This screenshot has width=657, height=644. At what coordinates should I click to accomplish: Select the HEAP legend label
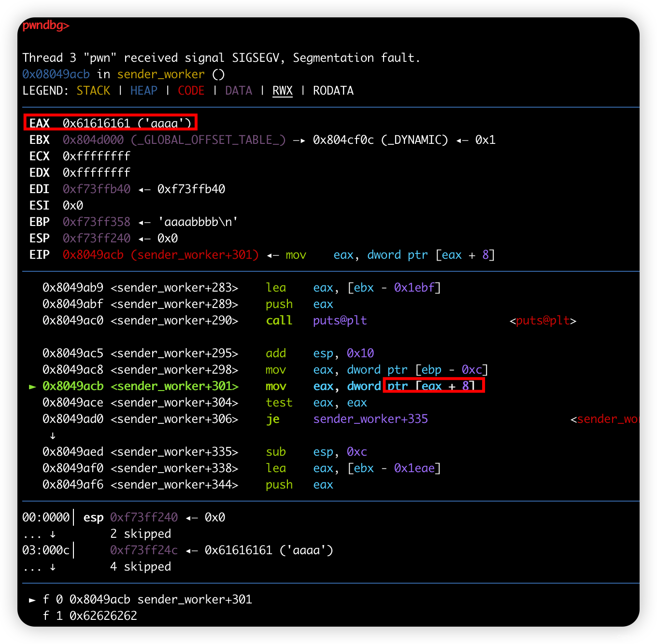[x=144, y=91]
